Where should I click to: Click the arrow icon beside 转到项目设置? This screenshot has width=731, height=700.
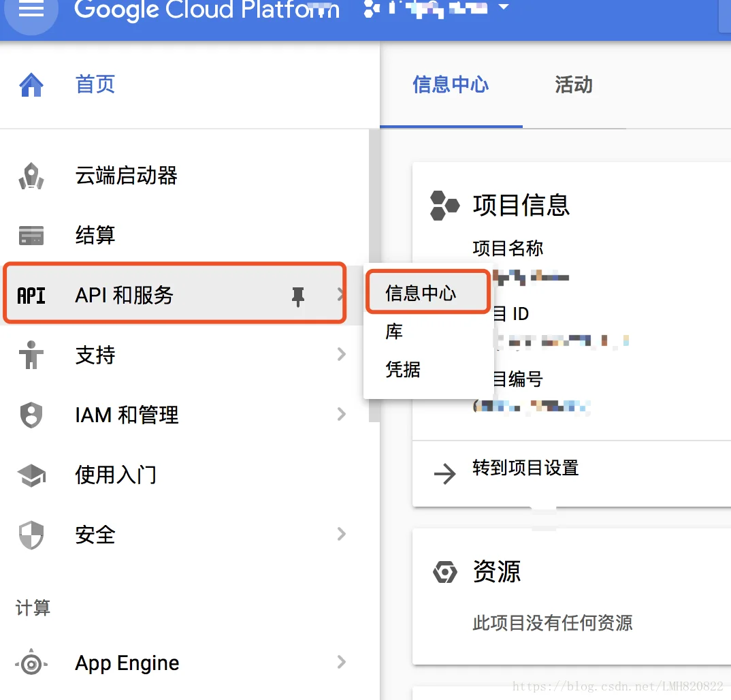(444, 474)
